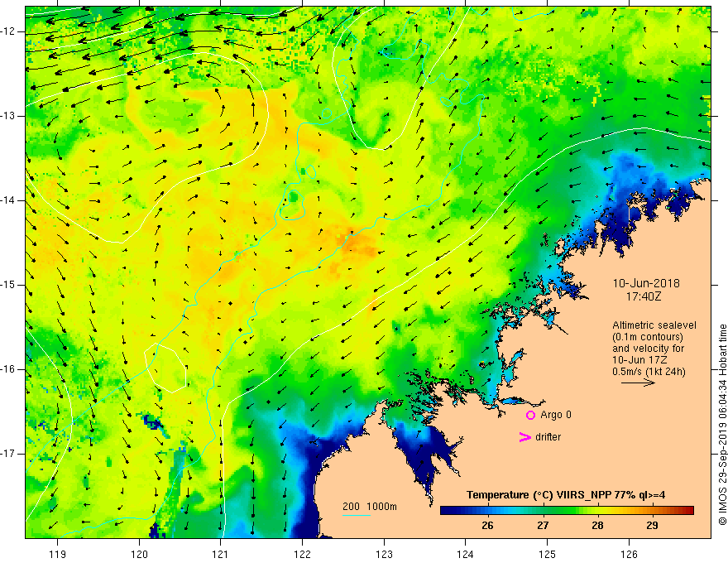The width and height of the screenshot is (728, 563).
Task: Click the magenta Argo 0 circle marker
Action: pos(530,415)
